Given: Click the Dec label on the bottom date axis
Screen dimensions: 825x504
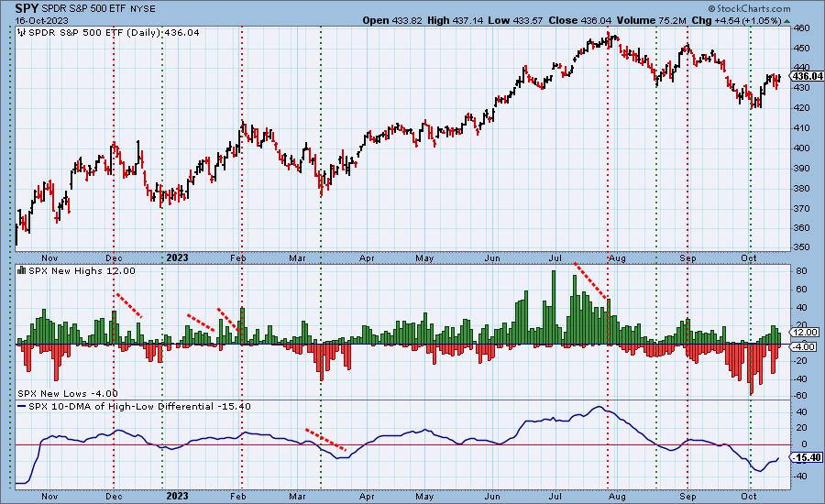Looking at the screenshot, I should pos(114,496).
